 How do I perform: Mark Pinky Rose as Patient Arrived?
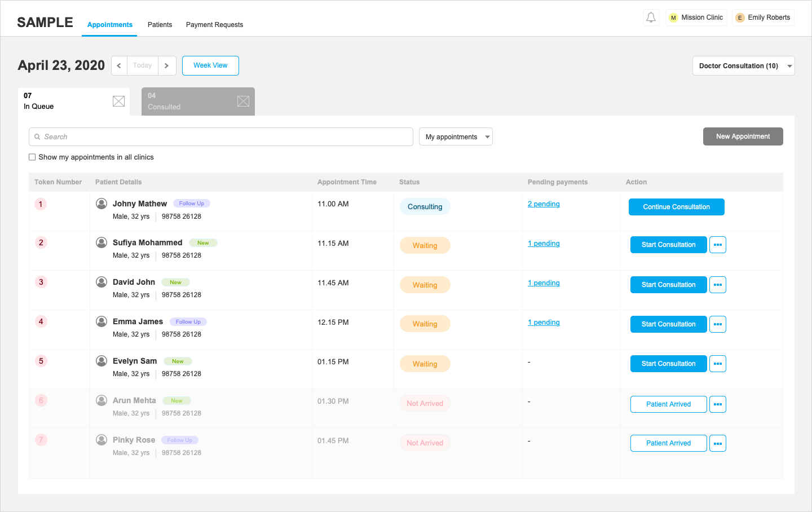pos(669,443)
